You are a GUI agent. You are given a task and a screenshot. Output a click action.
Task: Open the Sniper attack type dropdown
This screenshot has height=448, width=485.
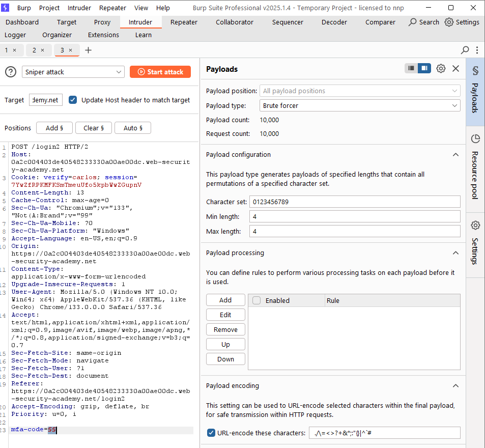tap(73, 72)
